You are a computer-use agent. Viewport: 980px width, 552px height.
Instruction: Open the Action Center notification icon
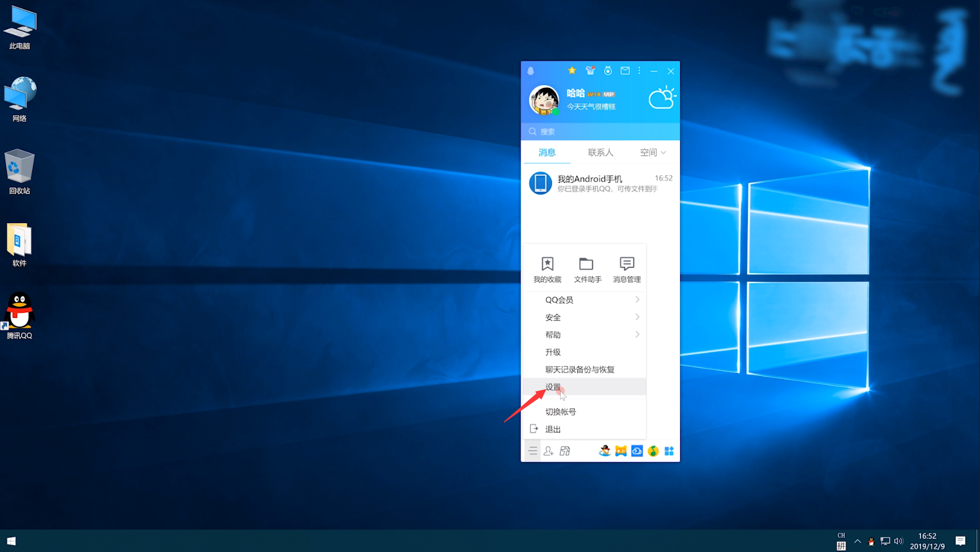961,541
